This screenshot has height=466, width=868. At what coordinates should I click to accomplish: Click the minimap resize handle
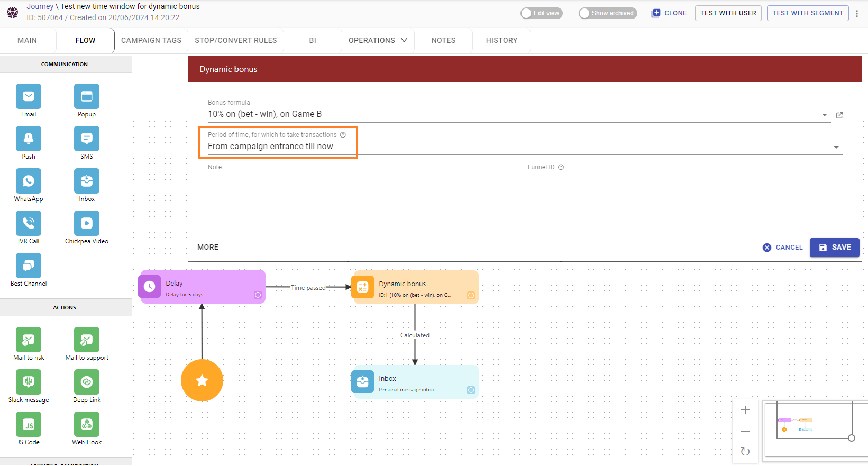(851, 438)
